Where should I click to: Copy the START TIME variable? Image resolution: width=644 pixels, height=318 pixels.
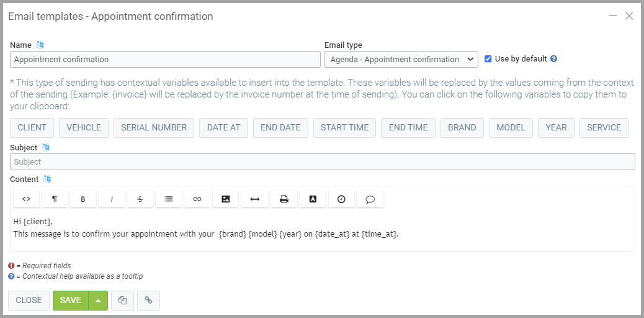344,128
